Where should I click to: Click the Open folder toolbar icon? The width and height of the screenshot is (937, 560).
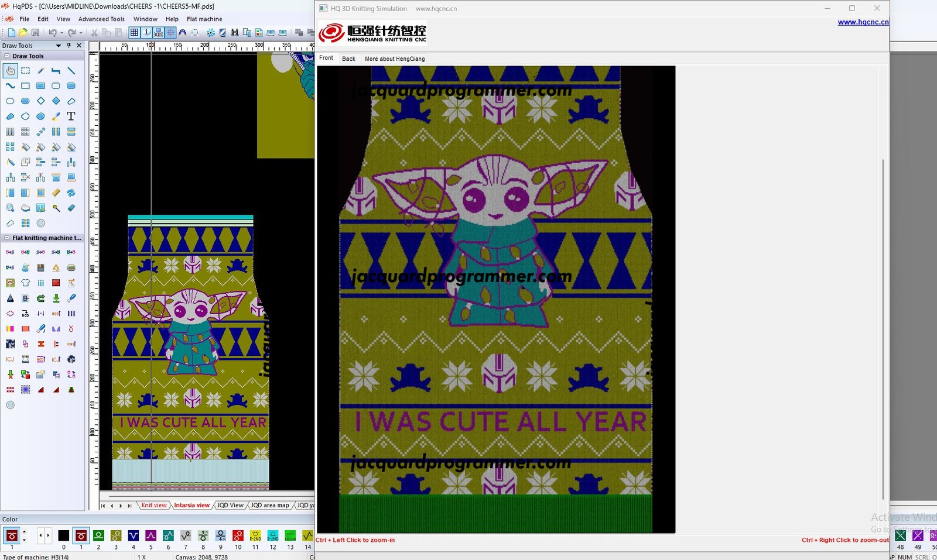tap(23, 33)
